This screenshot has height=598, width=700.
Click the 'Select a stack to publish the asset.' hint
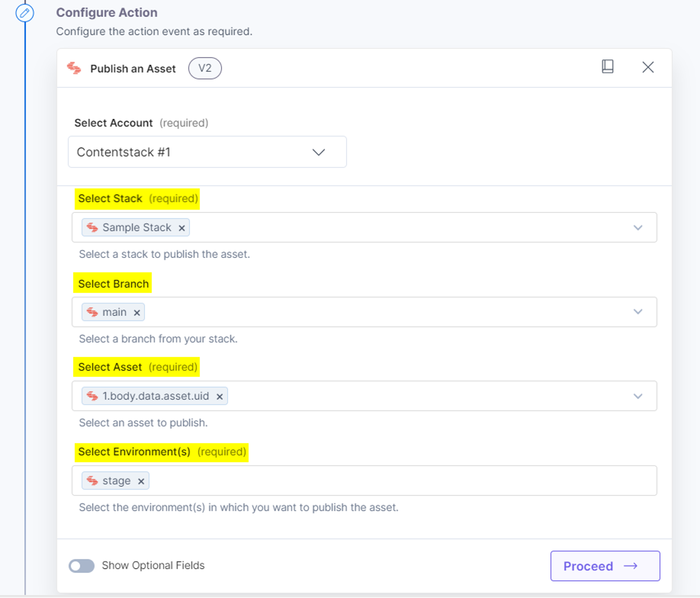pyautogui.click(x=165, y=254)
